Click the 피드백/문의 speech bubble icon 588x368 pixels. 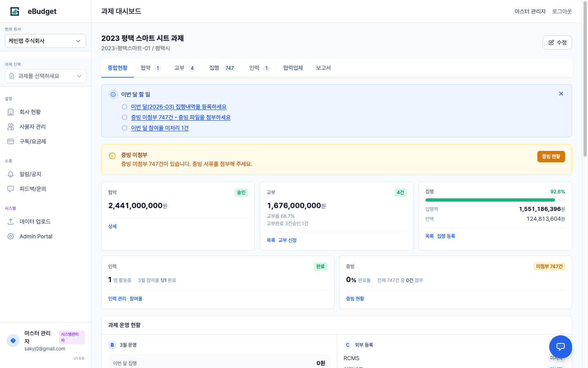11,188
